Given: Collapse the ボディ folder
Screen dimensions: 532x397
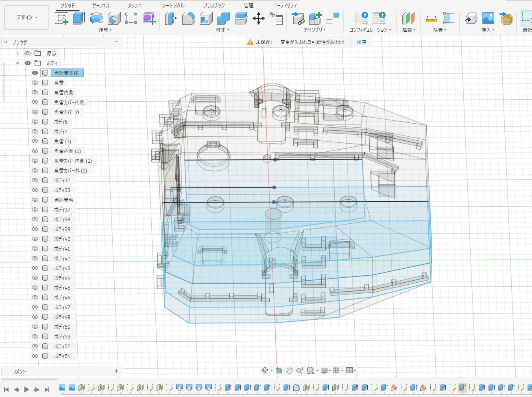Looking at the screenshot, I should point(17,63).
